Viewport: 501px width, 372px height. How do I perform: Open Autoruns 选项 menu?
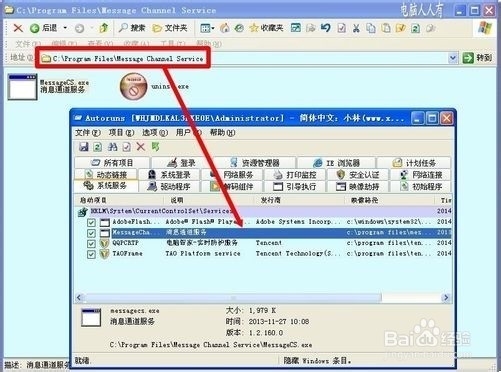pos(155,133)
